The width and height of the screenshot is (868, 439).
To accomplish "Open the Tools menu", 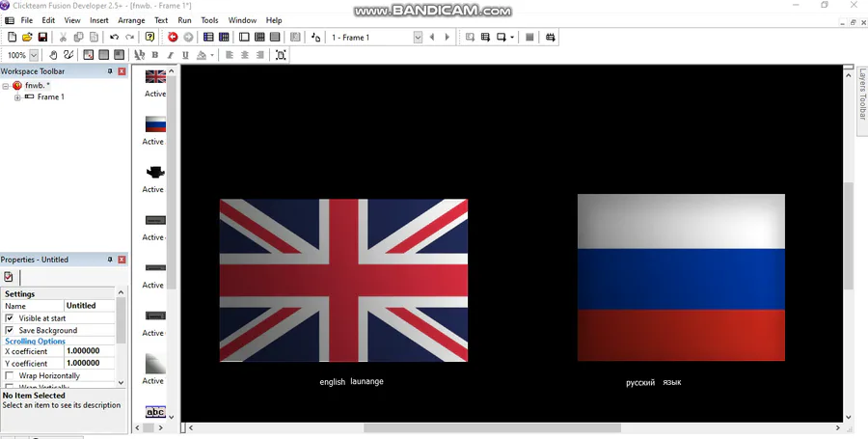I will click(209, 20).
